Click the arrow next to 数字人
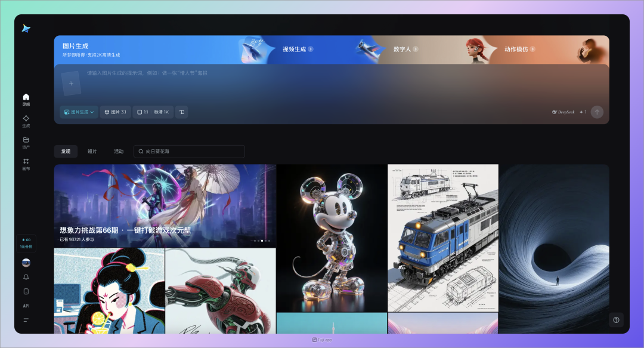Viewport: 644px width, 348px height. pos(416,49)
